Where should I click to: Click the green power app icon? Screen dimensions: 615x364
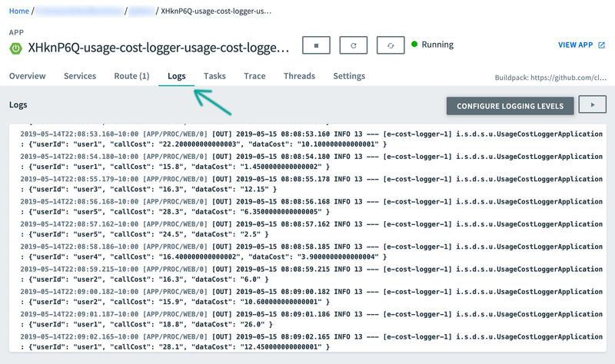(x=15, y=48)
